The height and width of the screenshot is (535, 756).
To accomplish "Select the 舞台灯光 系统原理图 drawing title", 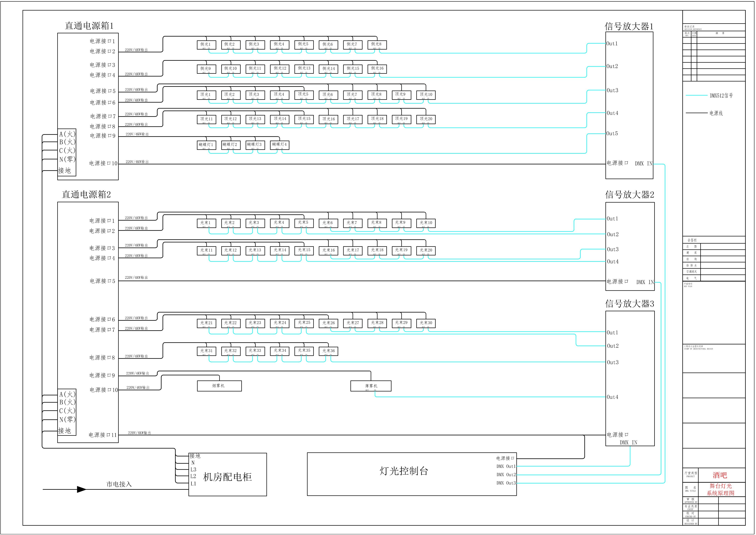I will coord(720,489).
